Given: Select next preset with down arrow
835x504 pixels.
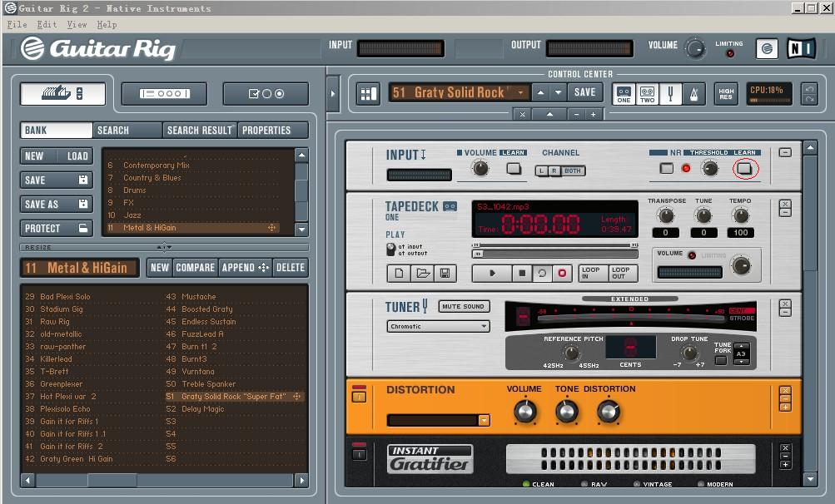Looking at the screenshot, I should (x=558, y=92).
